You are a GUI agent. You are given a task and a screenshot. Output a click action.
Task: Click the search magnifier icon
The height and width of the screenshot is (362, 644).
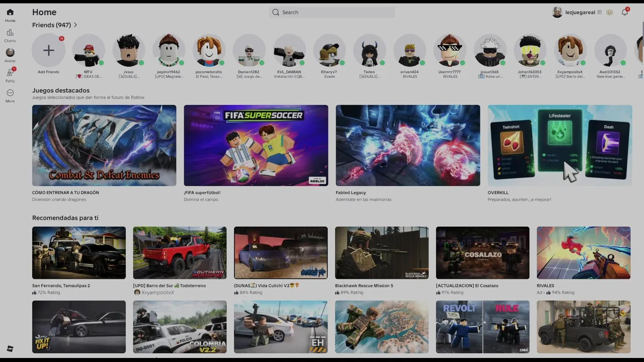pos(276,12)
